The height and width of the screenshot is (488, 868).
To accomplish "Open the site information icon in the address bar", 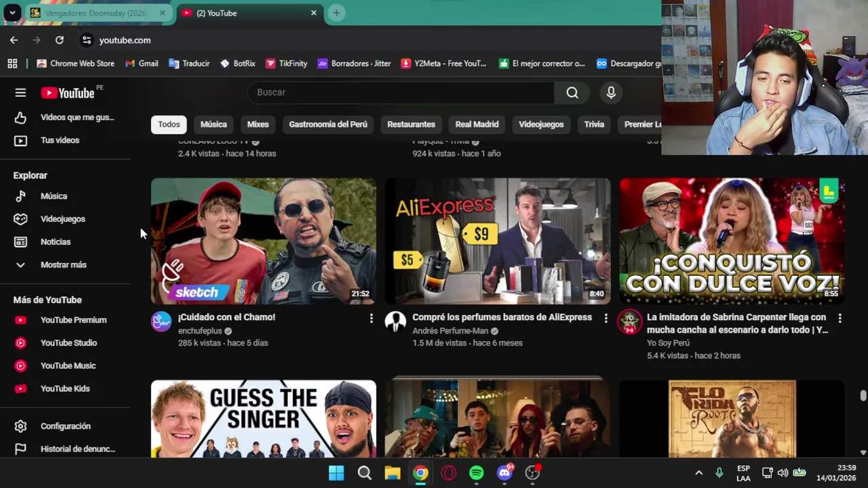I will (86, 40).
